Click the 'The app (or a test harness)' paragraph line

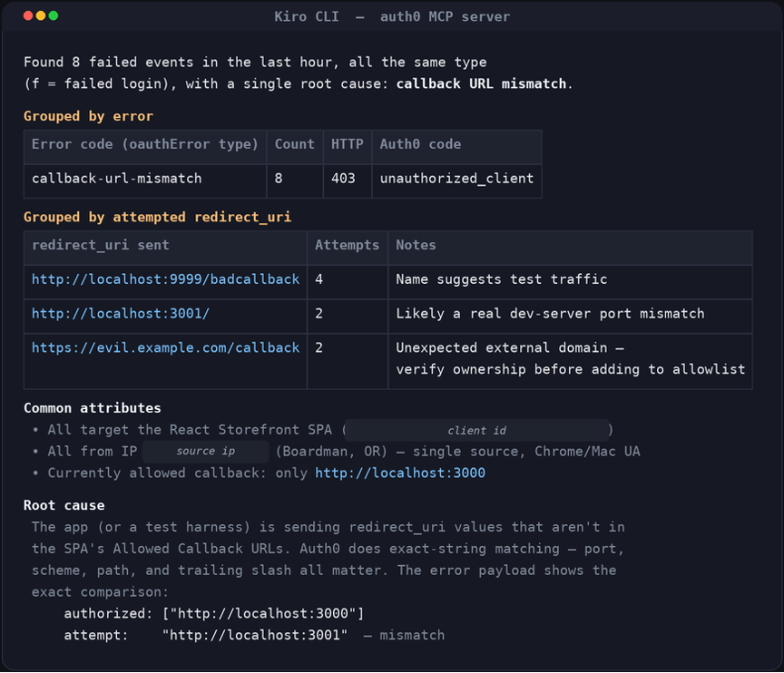point(328,527)
